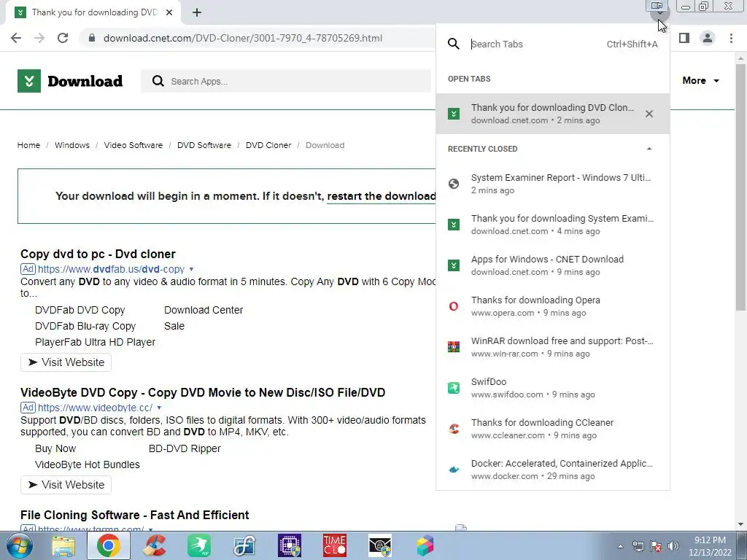
Task: Click the Search Apps magnifier icon
Action: [x=158, y=82]
